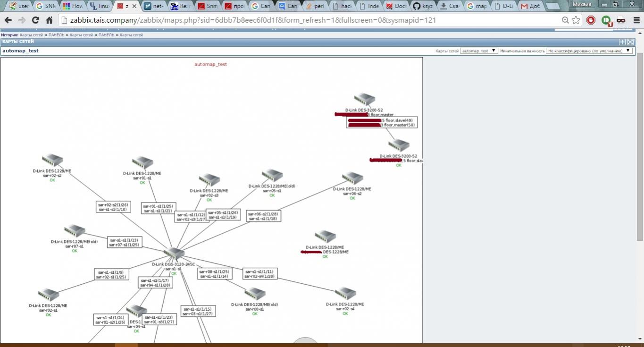The height and width of the screenshot is (347, 644).
Task: Click the sar-r02-s3 switch icon
Action: click(209, 180)
